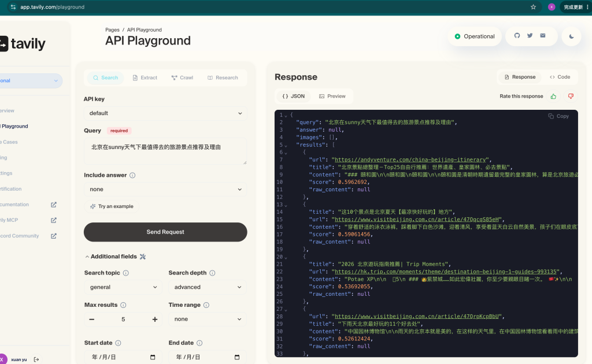Image resolution: width=592 pixels, height=364 pixels.
Task: Click the Start date input field
Action: (x=123, y=357)
